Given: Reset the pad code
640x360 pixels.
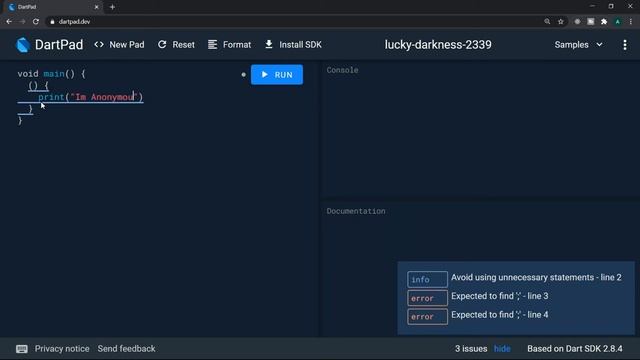Looking at the screenshot, I should (x=176, y=45).
